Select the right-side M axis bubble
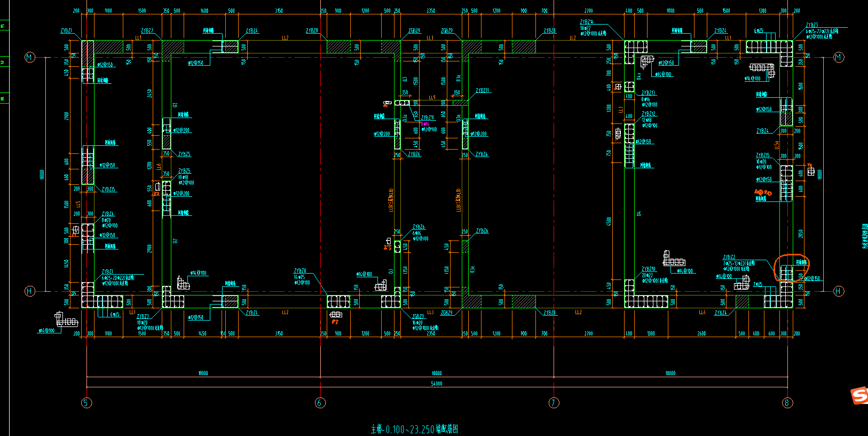The image size is (868, 436). pos(839,57)
